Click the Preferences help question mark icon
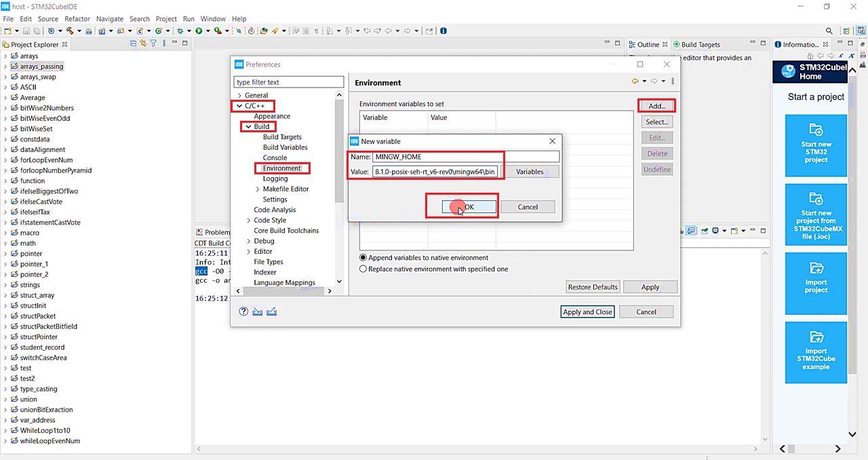The width and height of the screenshot is (868, 460). (x=243, y=311)
